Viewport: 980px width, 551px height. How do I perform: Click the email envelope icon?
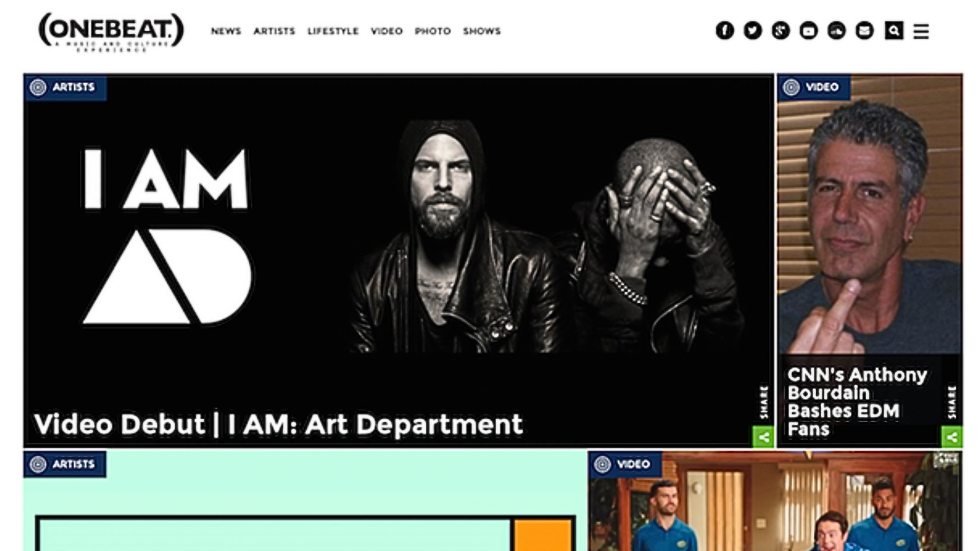tap(864, 31)
